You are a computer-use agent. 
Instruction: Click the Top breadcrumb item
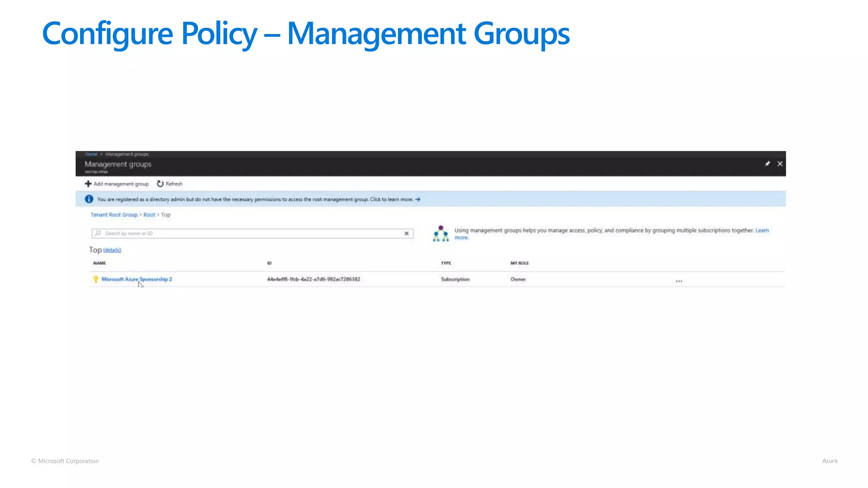(166, 215)
